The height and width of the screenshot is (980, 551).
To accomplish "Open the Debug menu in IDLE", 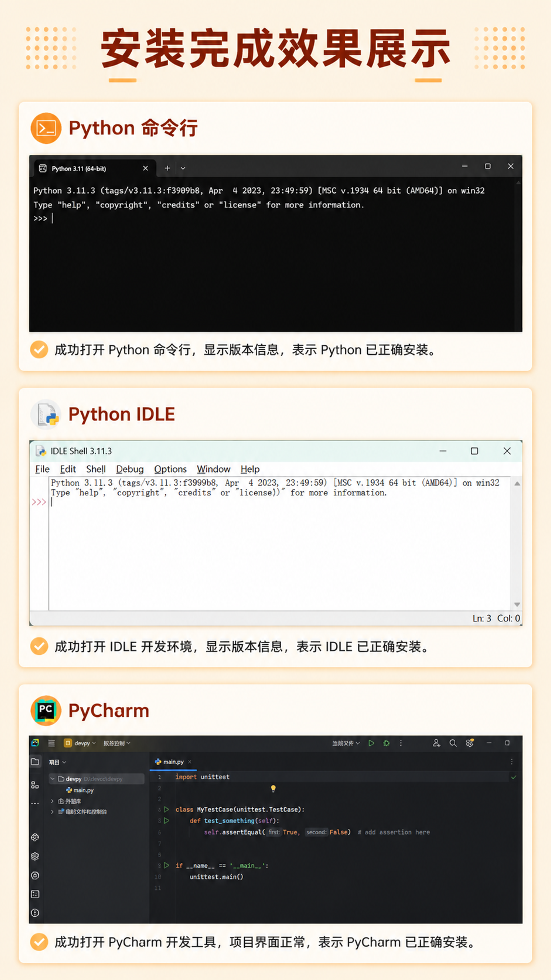I will (x=130, y=470).
